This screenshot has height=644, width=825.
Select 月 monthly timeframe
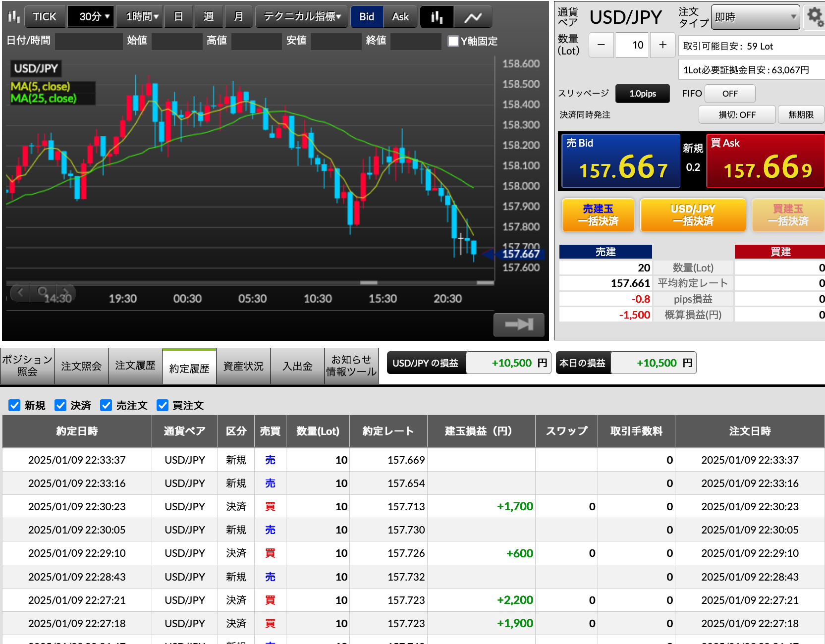tap(239, 17)
